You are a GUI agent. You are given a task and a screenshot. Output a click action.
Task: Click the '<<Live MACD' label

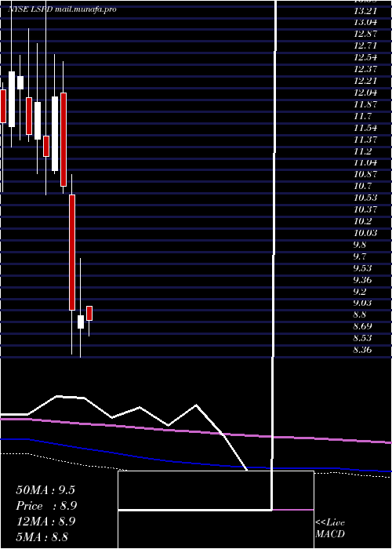click(x=330, y=529)
